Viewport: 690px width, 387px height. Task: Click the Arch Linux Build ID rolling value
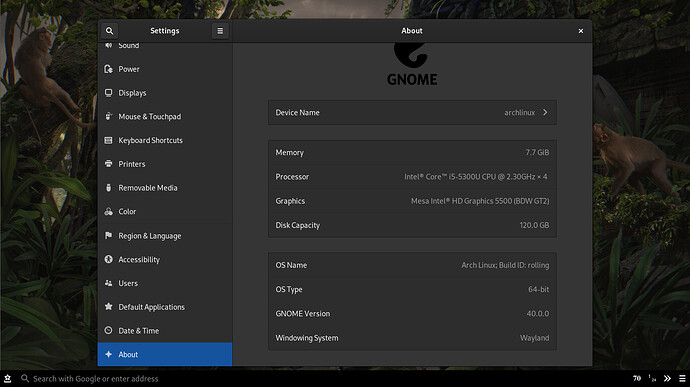[x=505, y=265]
